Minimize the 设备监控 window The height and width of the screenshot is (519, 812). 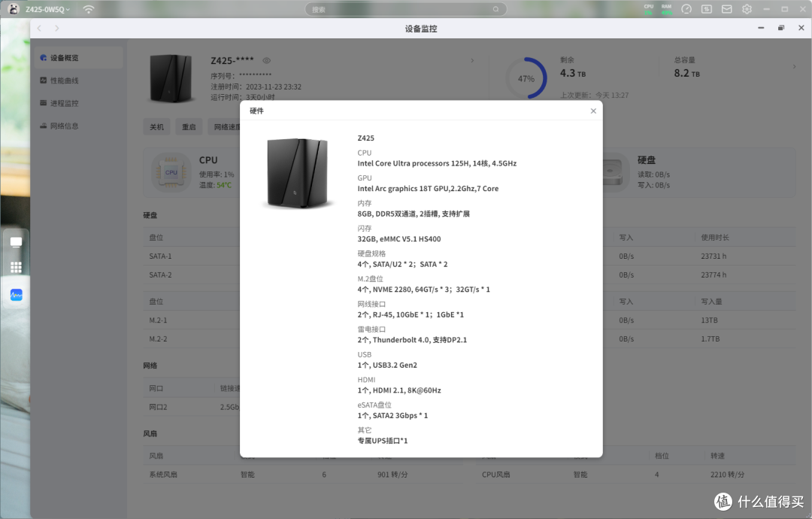(x=761, y=28)
